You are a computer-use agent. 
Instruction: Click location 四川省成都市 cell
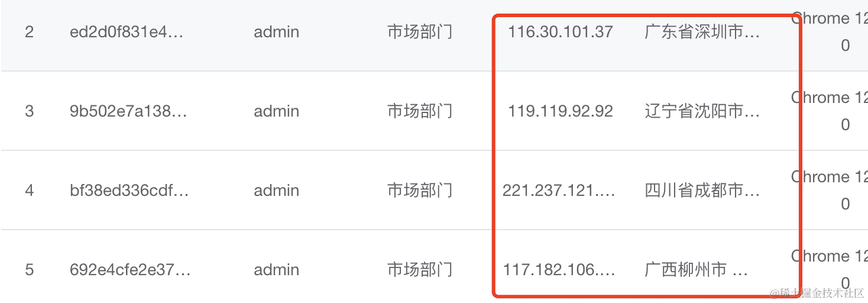click(x=702, y=191)
